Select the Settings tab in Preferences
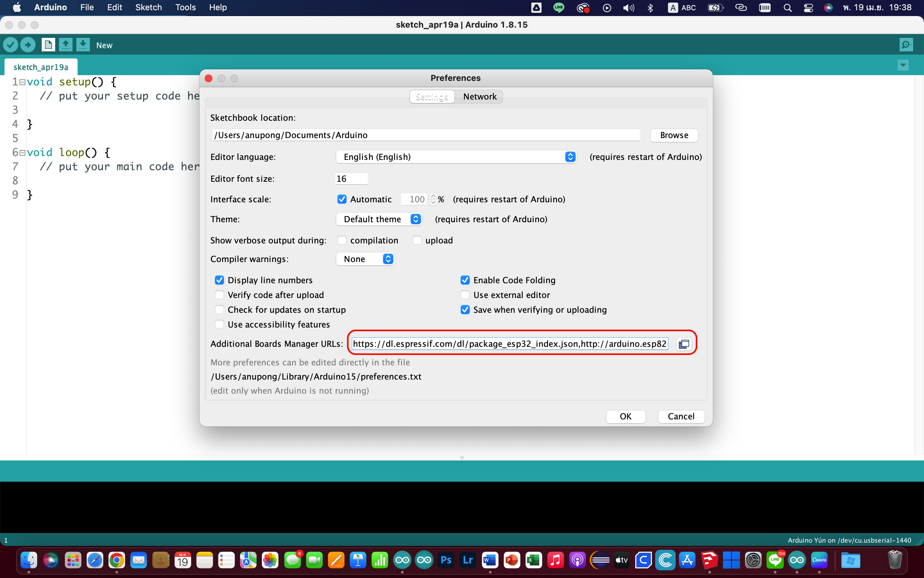Image resolution: width=924 pixels, height=578 pixels. [x=432, y=97]
